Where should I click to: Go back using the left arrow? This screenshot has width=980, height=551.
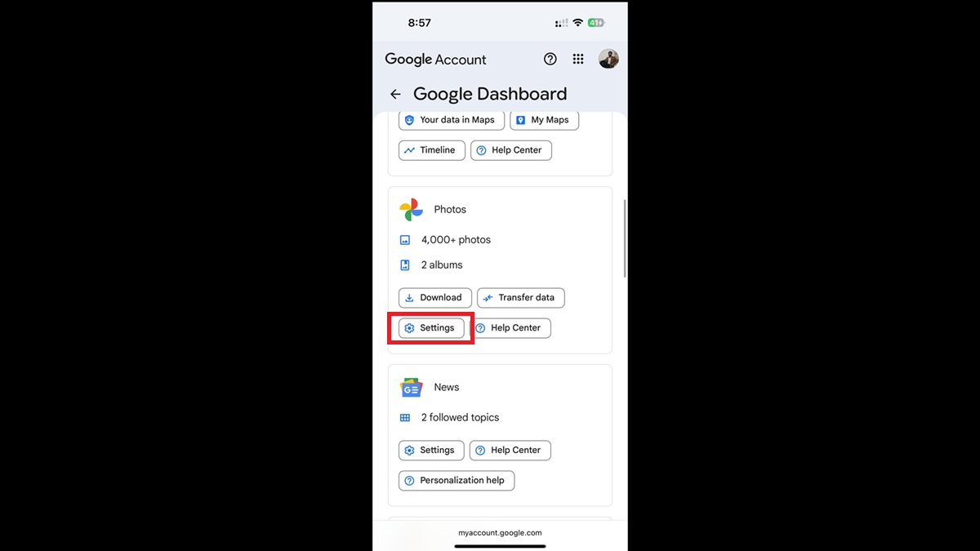[395, 94]
